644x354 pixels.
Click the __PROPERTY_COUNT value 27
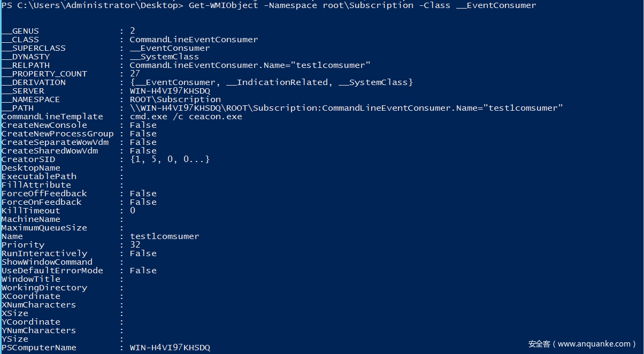click(135, 74)
